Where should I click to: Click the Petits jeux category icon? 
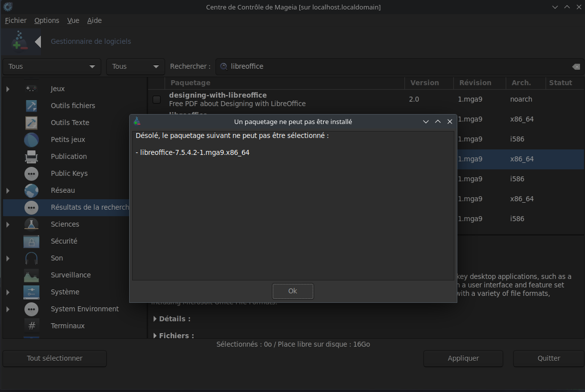tap(31, 140)
